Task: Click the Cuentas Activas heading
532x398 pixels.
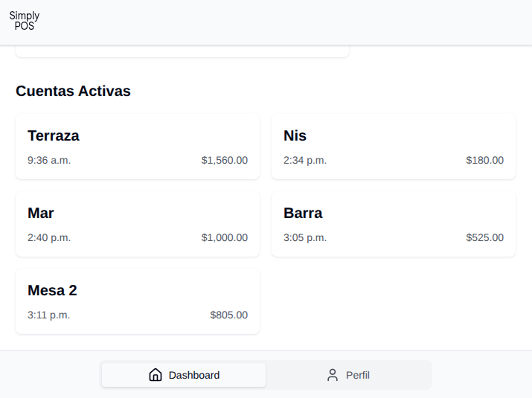Action: [73, 91]
